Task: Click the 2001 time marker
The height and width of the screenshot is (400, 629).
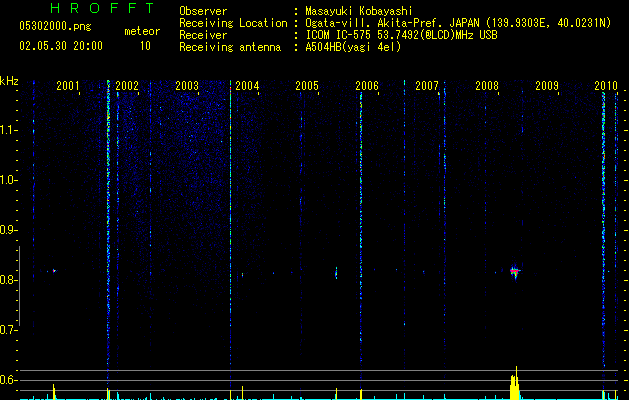Action: pos(67,86)
